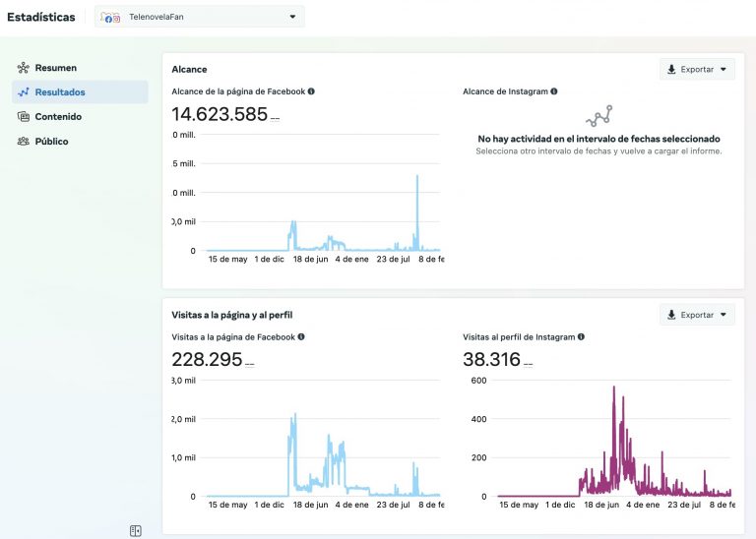
Task: Click the 38.316 profile visits value
Action: pyautogui.click(x=491, y=359)
